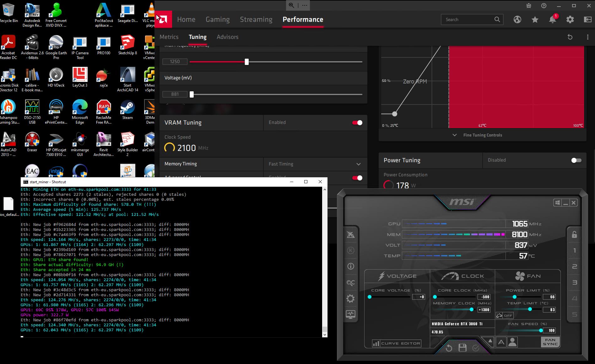Switch to Streaming tab
Viewport: 595px width, 364px height.
click(256, 19)
